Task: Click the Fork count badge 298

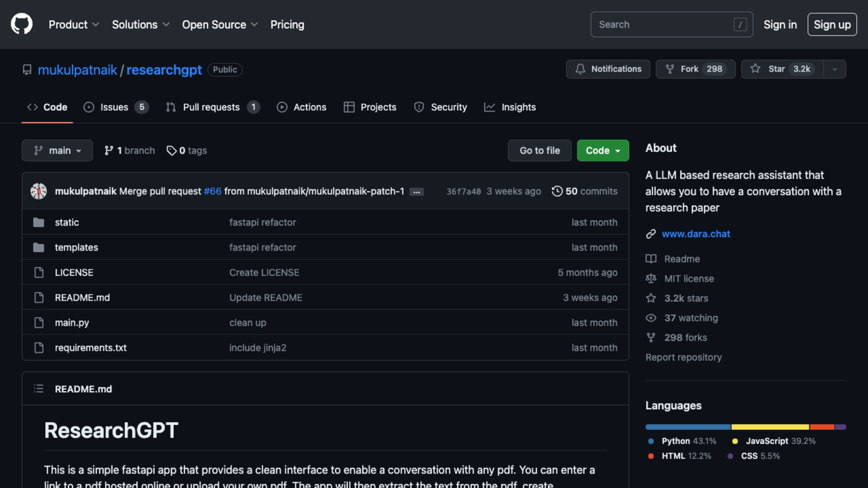Action: point(714,69)
